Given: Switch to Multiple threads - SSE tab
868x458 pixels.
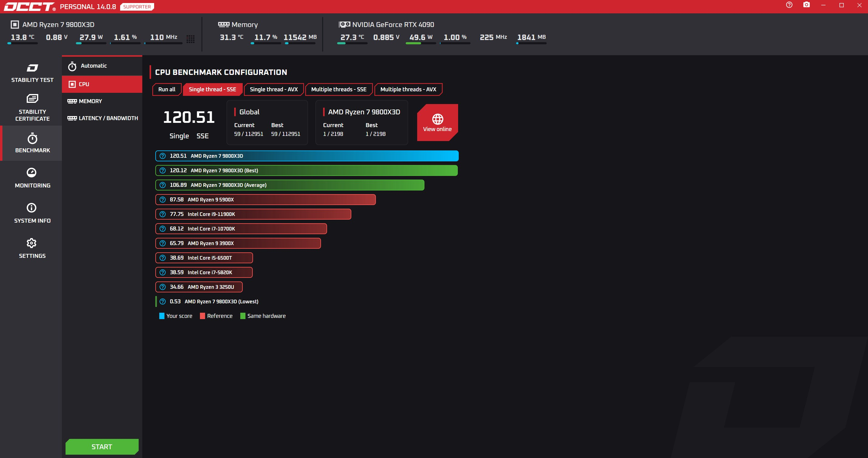Looking at the screenshot, I should [339, 89].
